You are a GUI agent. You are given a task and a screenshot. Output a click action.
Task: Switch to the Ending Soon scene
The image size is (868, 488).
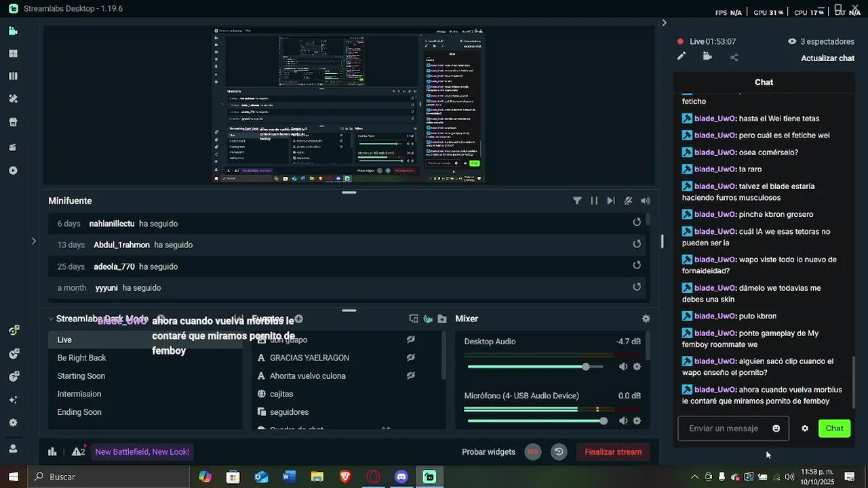click(145, 412)
